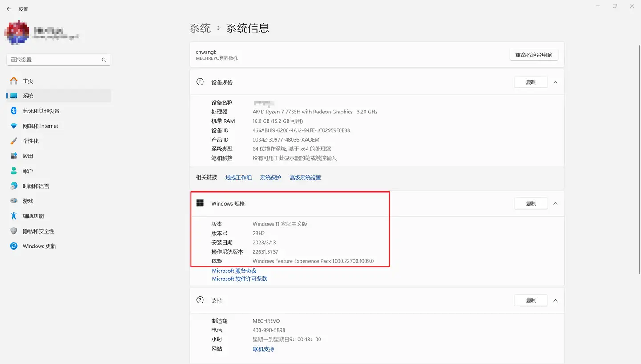Click the 产品 ID value 00342-30977-48036-AAOEM
Image resolution: width=641 pixels, height=364 pixels.
tap(286, 140)
